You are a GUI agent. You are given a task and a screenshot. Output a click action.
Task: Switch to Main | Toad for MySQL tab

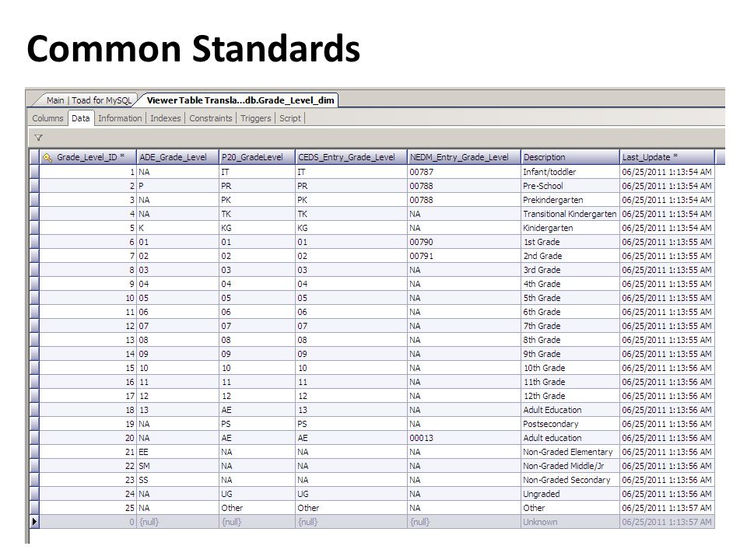[89, 100]
